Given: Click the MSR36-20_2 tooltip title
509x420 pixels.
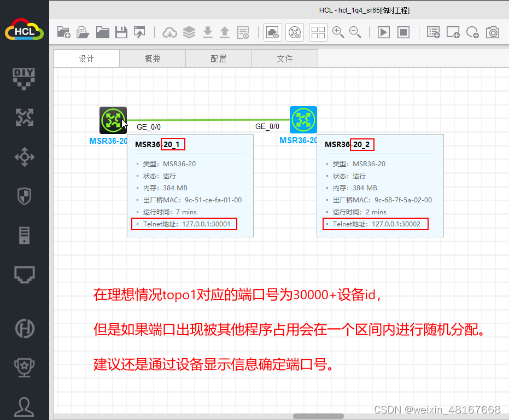Looking at the screenshot, I should [x=347, y=144].
